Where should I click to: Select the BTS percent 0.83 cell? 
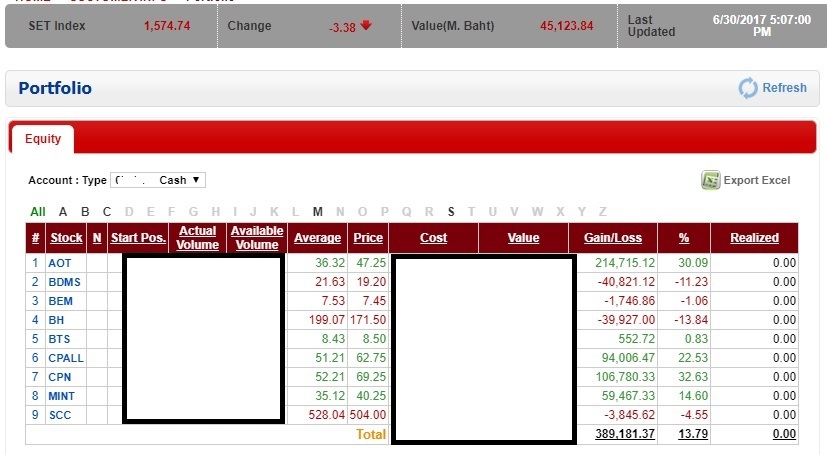pyautogui.click(x=696, y=339)
